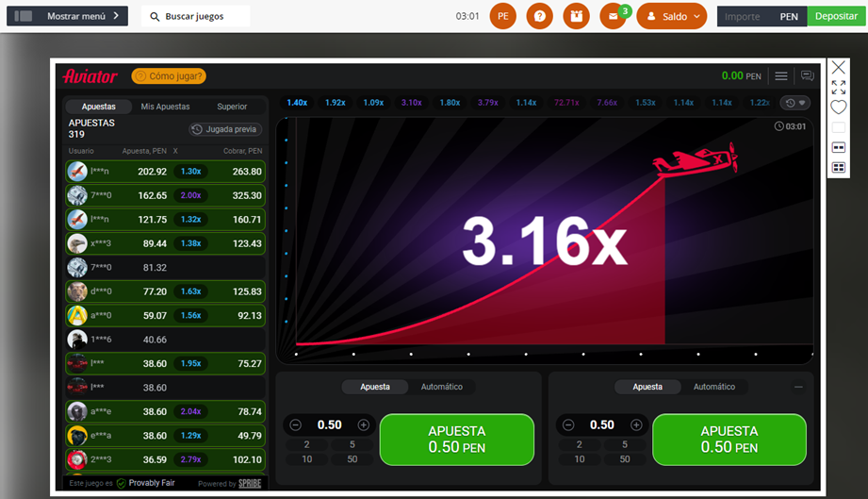This screenshot has height=499, width=868.
Task: Open the mail inbox with 3 notifications
Action: [x=613, y=16]
